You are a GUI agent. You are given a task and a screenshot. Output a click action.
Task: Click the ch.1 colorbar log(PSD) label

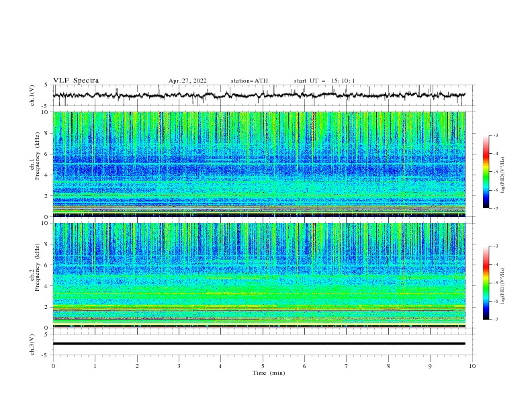[x=502, y=175]
